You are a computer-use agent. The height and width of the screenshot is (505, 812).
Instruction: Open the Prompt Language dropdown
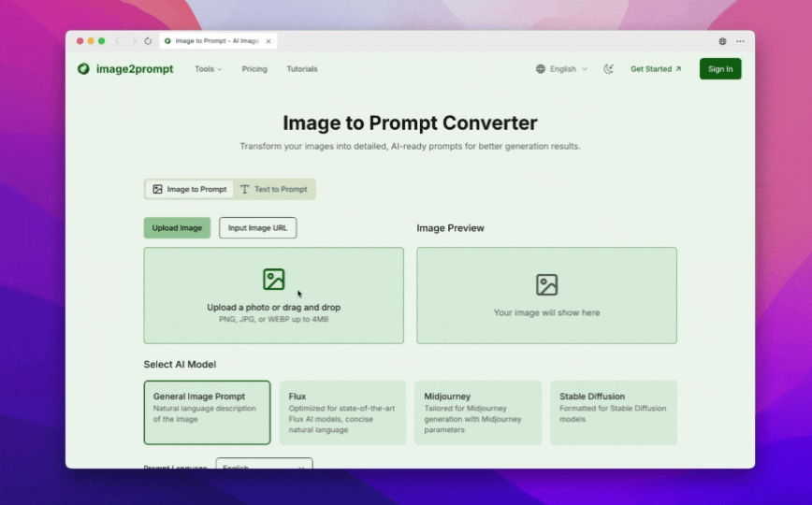(x=264, y=464)
